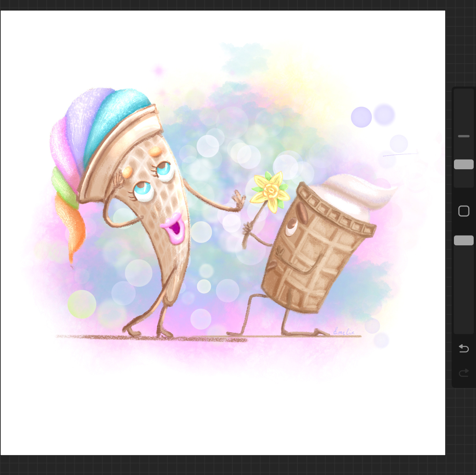Click the solid lavender circle at upper right

tap(361, 117)
